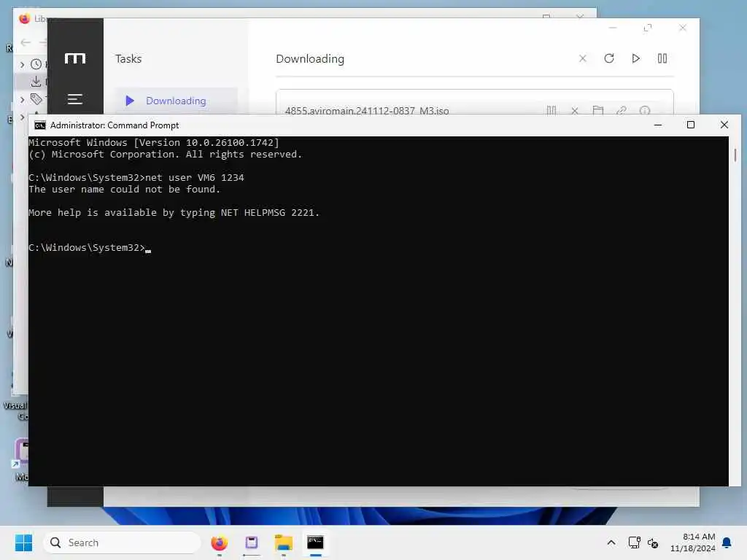
Task: Select the Downloading tab in Motrix Tasks
Action: click(x=176, y=101)
